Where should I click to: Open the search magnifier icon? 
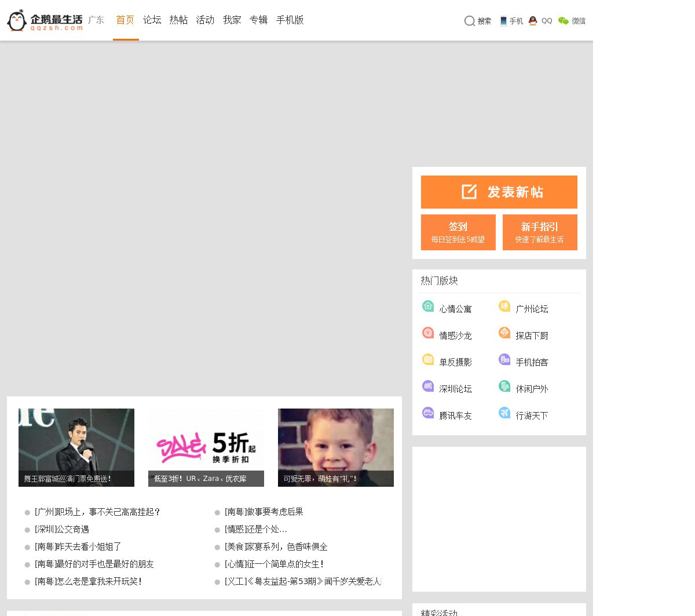coord(469,21)
